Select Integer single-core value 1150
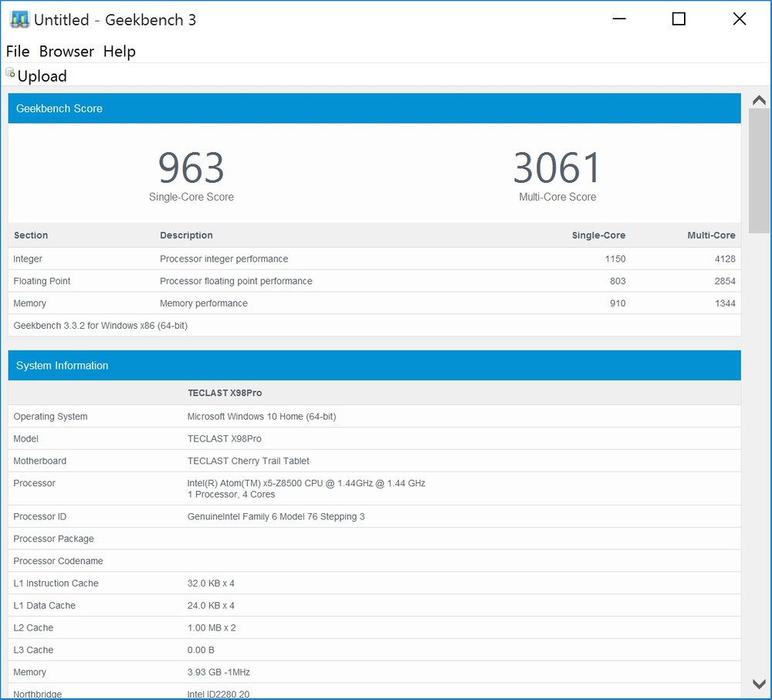Viewport: 772px width, 700px height. tap(615, 259)
